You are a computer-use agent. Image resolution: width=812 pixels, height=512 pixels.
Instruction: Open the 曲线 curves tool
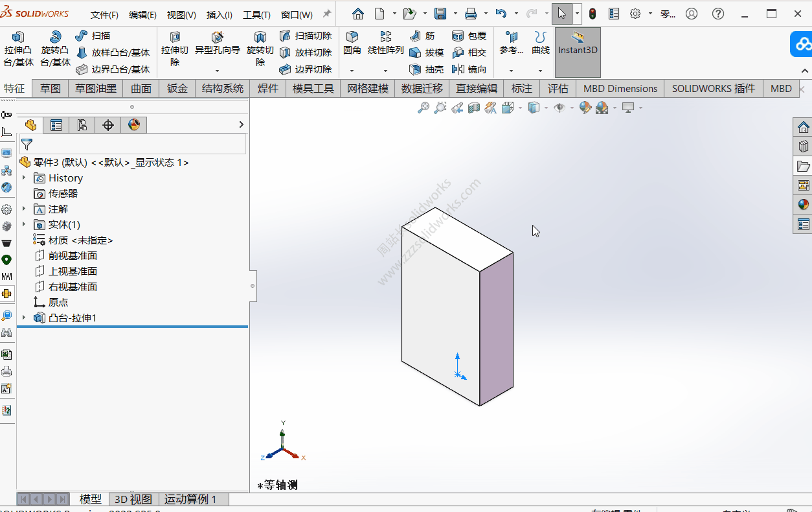point(540,43)
